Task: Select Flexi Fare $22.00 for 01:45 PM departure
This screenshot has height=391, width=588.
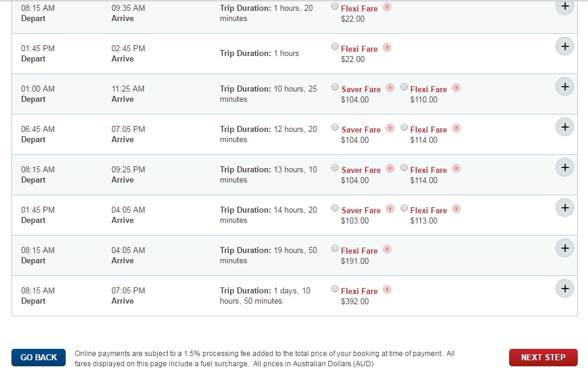Action: (x=335, y=47)
